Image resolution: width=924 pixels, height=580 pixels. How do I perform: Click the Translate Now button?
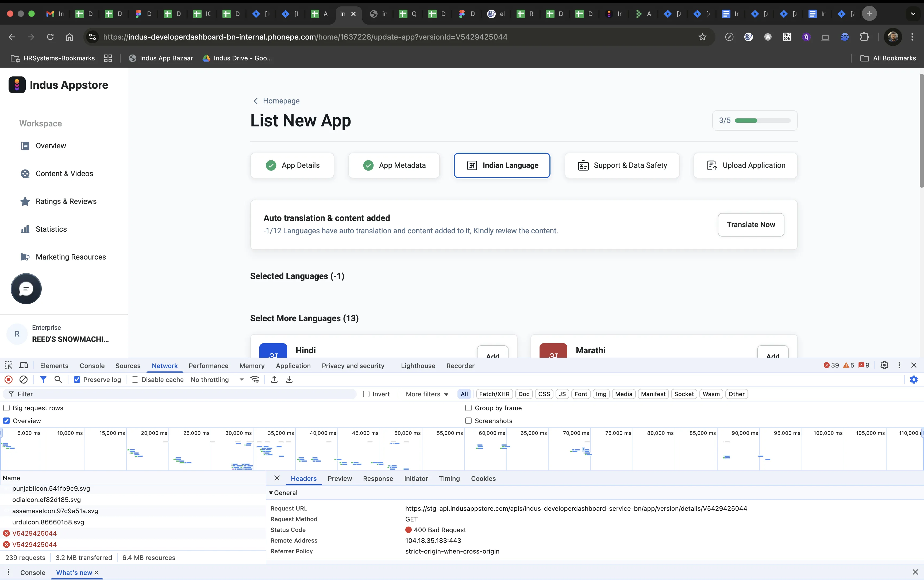(750, 225)
